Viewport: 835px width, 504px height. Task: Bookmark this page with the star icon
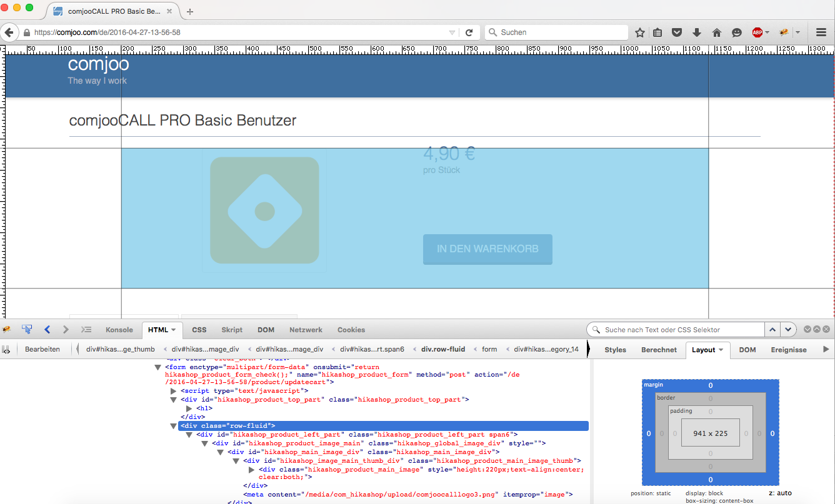pyautogui.click(x=640, y=32)
